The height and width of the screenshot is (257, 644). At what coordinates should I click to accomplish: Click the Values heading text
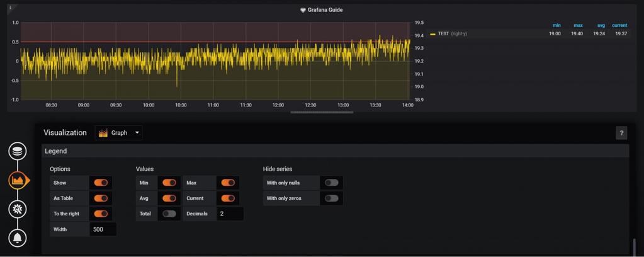[145, 169]
